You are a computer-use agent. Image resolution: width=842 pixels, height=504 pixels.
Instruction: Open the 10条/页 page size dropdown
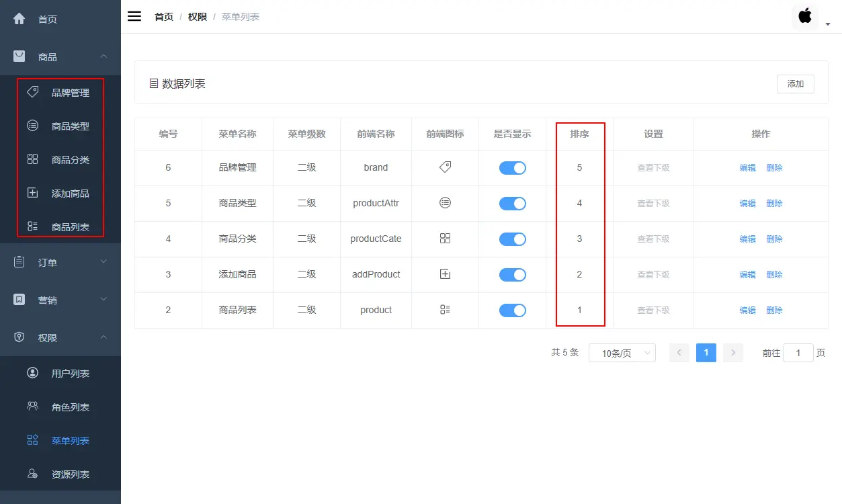tap(622, 353)
